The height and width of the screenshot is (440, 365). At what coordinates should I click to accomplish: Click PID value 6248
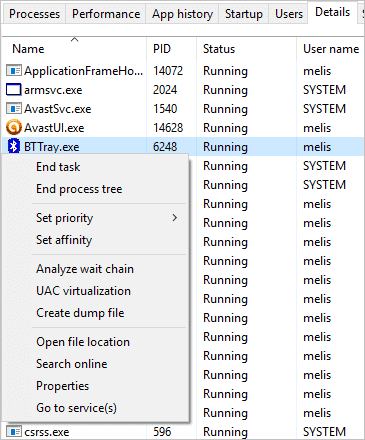click(165, 147)
